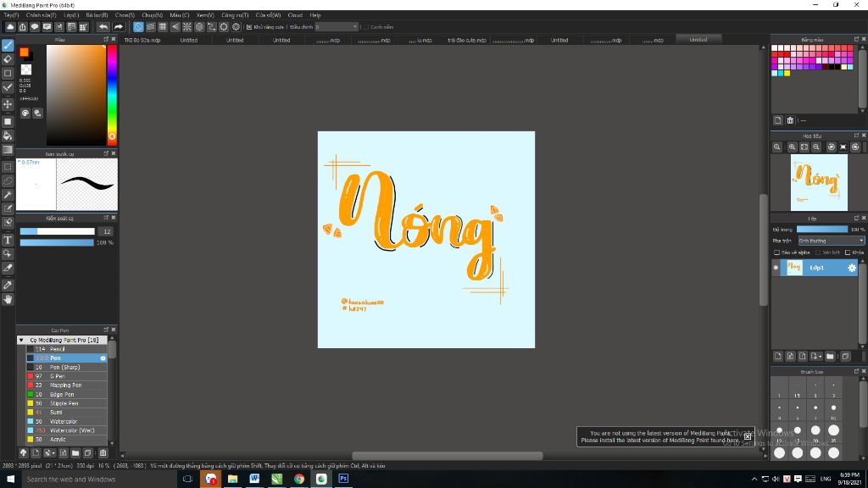Click the transparent color swatch
The image size is (868, 488).
click(x=26, y=69)
